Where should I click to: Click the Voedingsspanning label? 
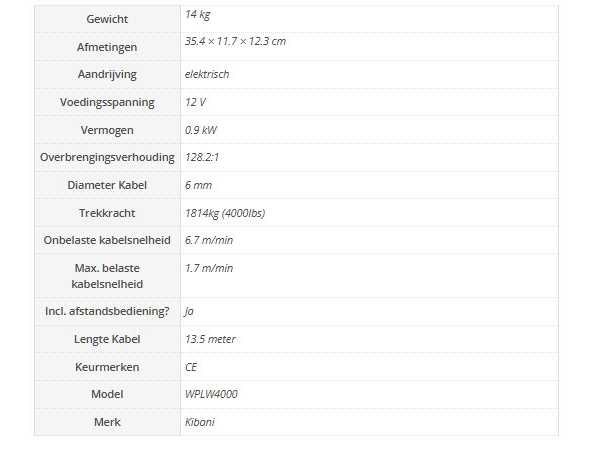[107, 103]
